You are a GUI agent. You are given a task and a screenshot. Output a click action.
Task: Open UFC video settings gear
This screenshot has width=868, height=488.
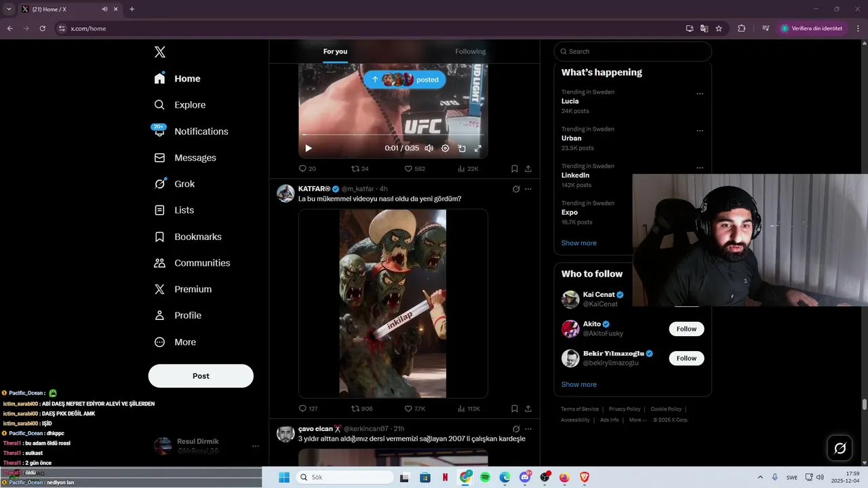click(x=446, y=148)
